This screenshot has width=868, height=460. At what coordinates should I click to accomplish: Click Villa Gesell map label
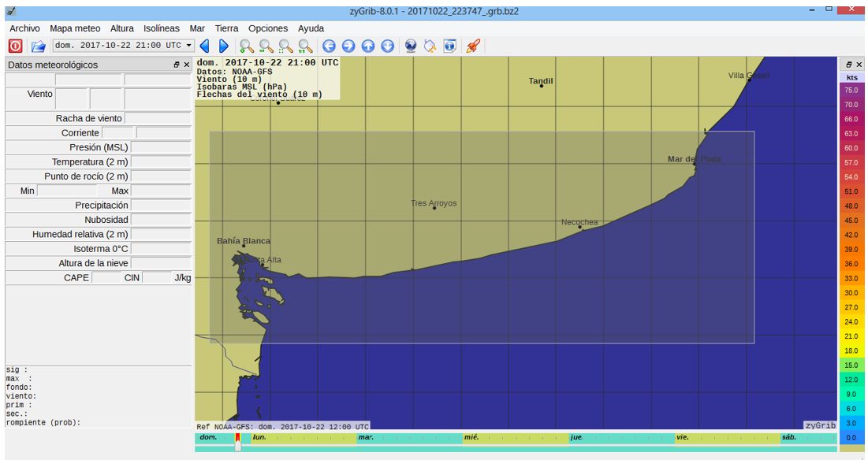click(749, 75)
